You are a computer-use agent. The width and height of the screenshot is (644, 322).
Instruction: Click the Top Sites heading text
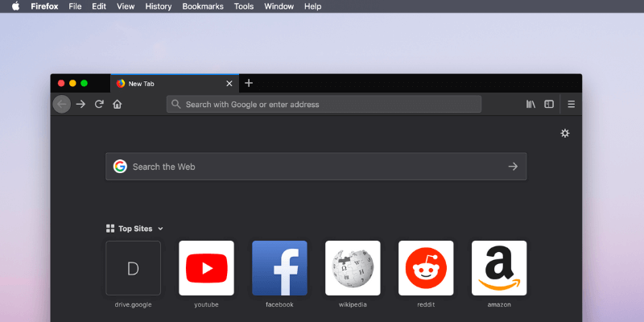click(x=135, y=229)
